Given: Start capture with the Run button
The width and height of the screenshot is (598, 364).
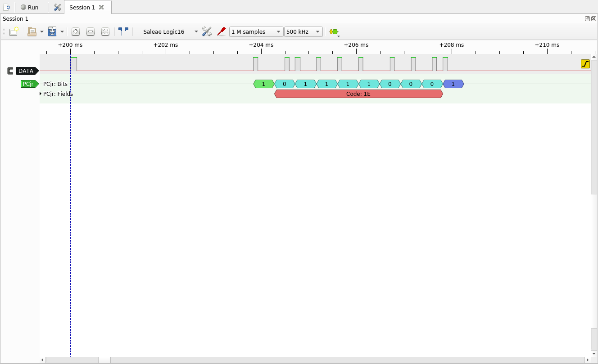Looking at the screenshot, I should coord(30,7).
